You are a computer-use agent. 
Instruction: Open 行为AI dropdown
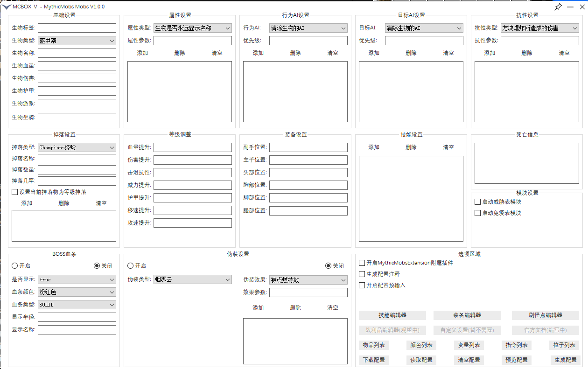[308, 28]
